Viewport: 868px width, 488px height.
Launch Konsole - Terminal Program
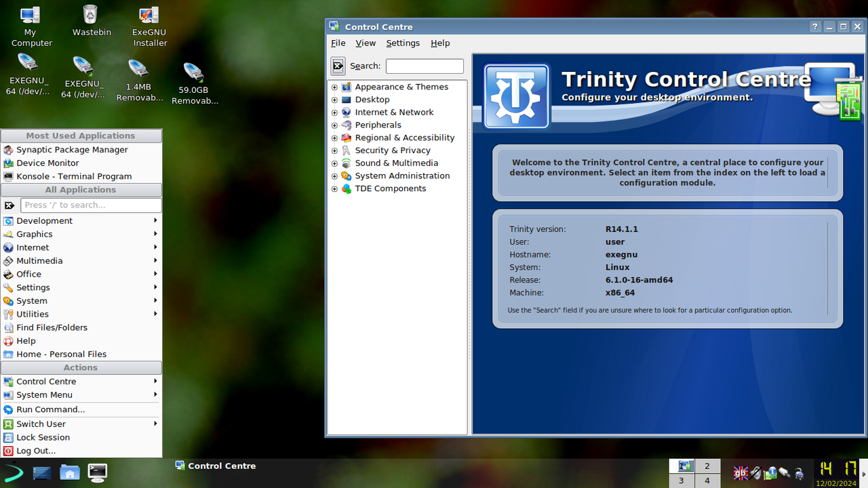(x=81, y=176)
